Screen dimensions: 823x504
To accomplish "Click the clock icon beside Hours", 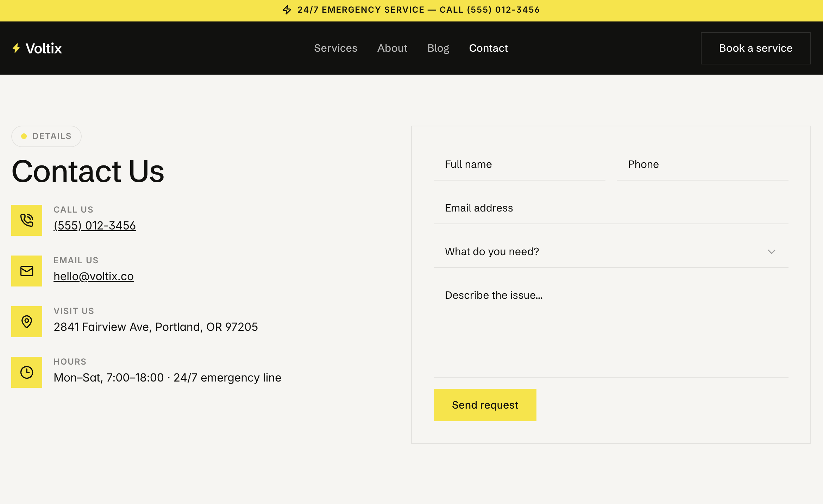I will click(27, 372).
